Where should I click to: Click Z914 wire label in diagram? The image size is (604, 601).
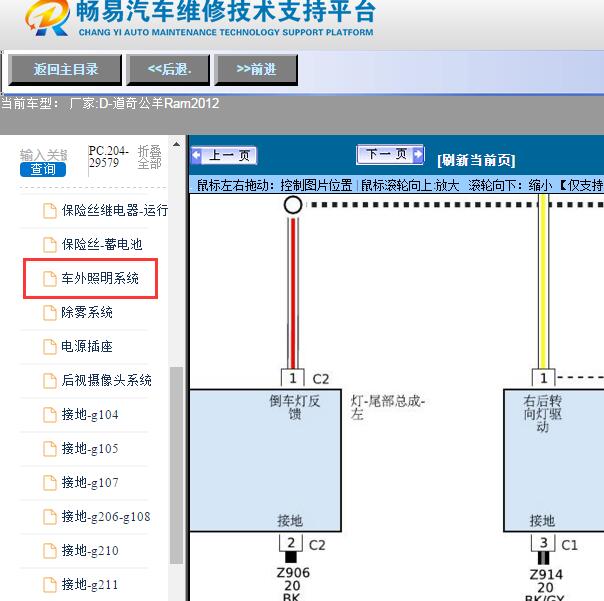546,575
